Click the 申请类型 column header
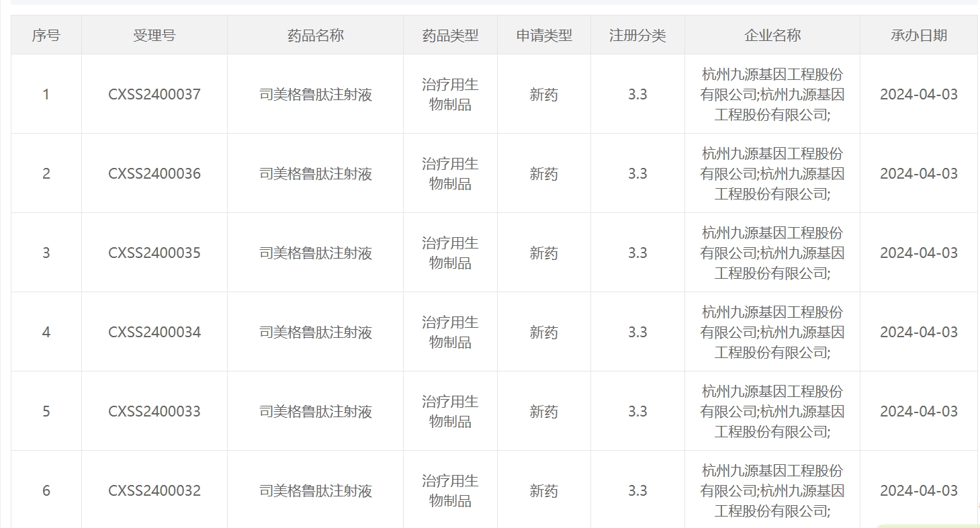The width and height of the screenshot is (980, 528). click(544, 36)
